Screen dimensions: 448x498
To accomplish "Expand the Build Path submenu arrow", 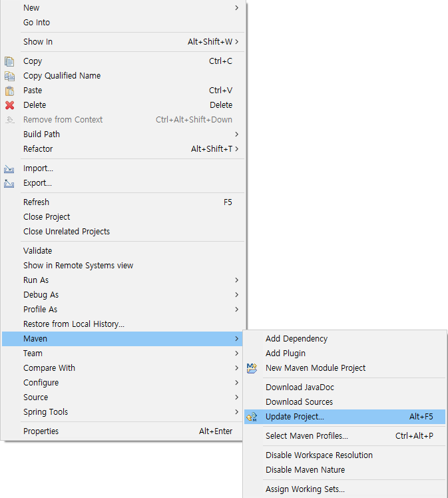I will click(x=236, y=134).
